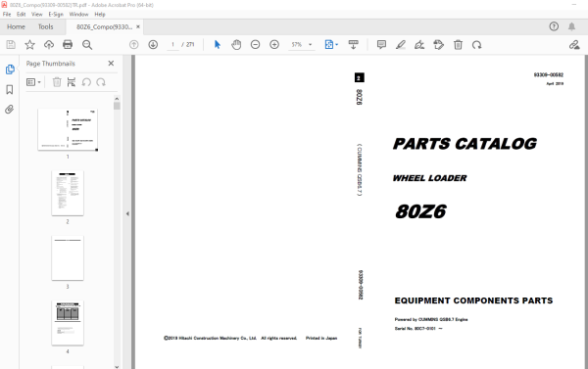Open the sign document pen tool
588x369 pixels.
419,45
